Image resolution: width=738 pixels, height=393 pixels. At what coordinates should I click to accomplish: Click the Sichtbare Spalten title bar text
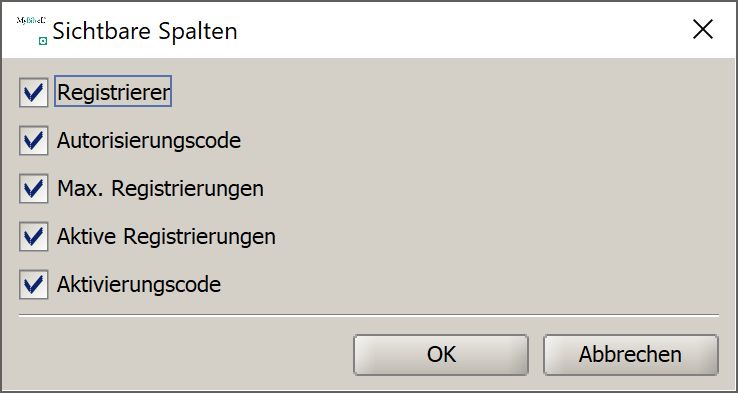[144, 32]
